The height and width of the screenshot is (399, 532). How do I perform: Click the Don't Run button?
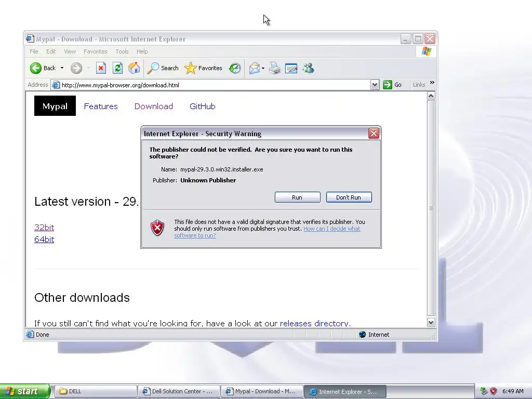(x=349, y=197)
